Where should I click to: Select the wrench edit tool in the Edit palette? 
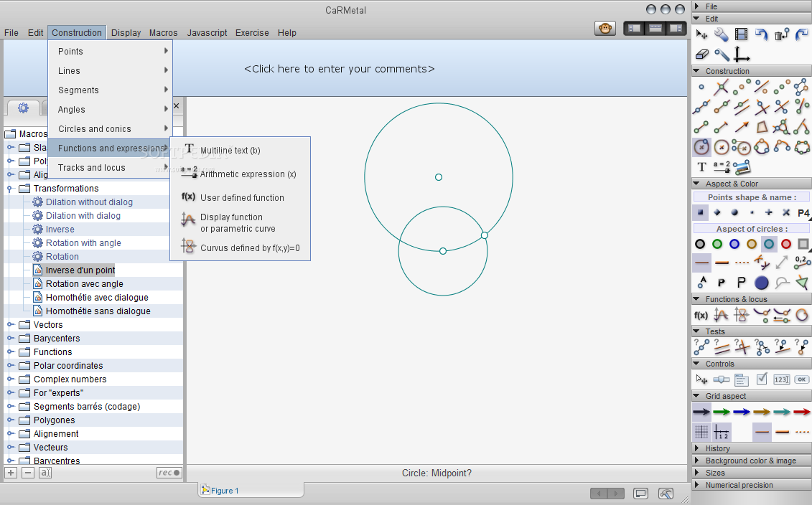point(721,34)
